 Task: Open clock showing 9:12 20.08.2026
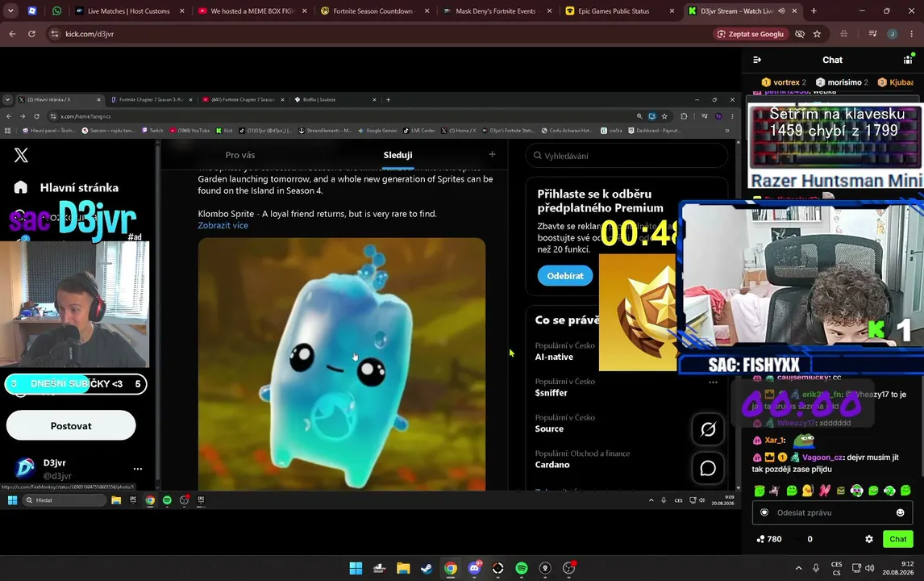coord(899,568)
